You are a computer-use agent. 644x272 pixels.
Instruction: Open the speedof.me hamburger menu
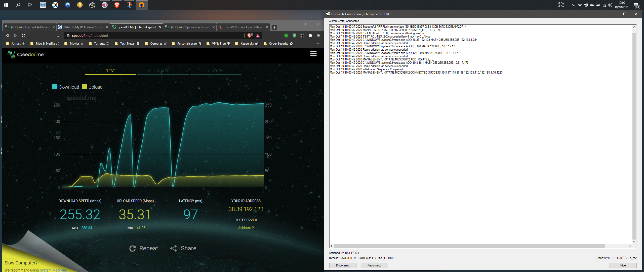(313, 54)
